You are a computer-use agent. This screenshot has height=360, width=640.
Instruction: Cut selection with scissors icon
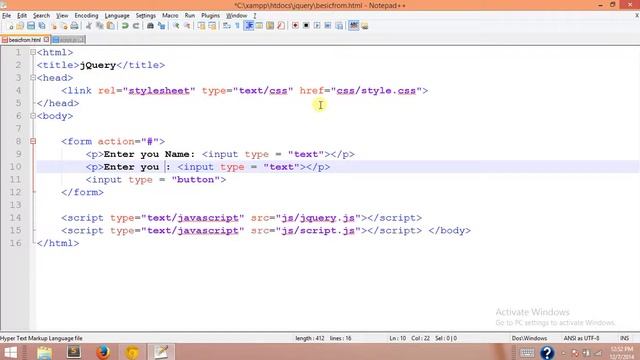(89, 26)
